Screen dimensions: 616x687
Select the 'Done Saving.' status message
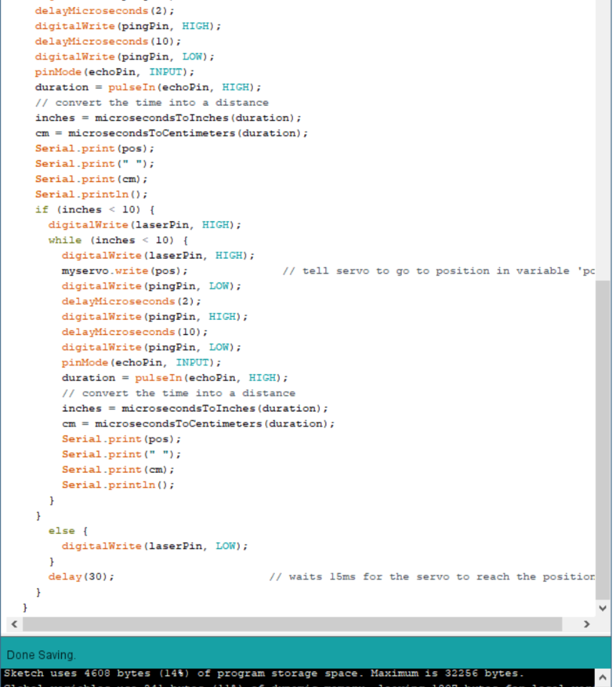coord(42,655)
